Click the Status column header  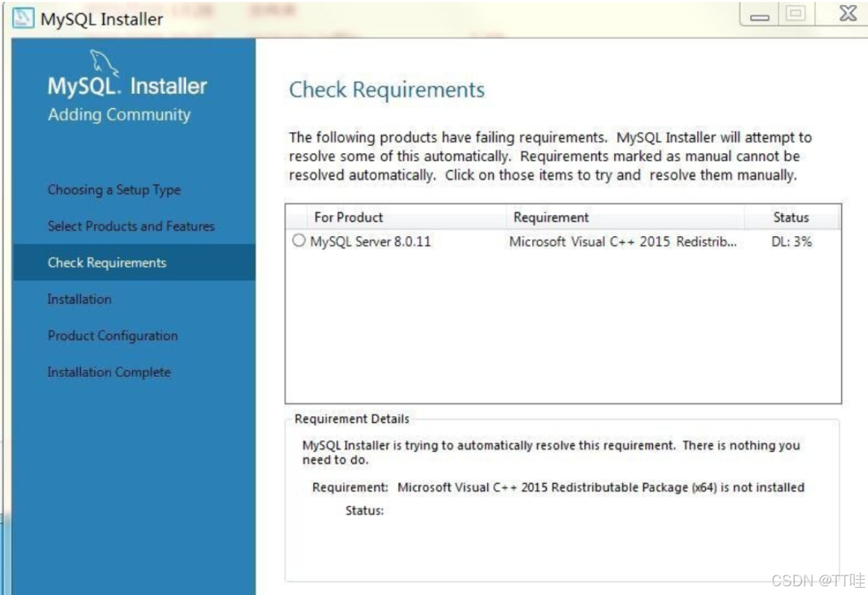pos(792,217)
